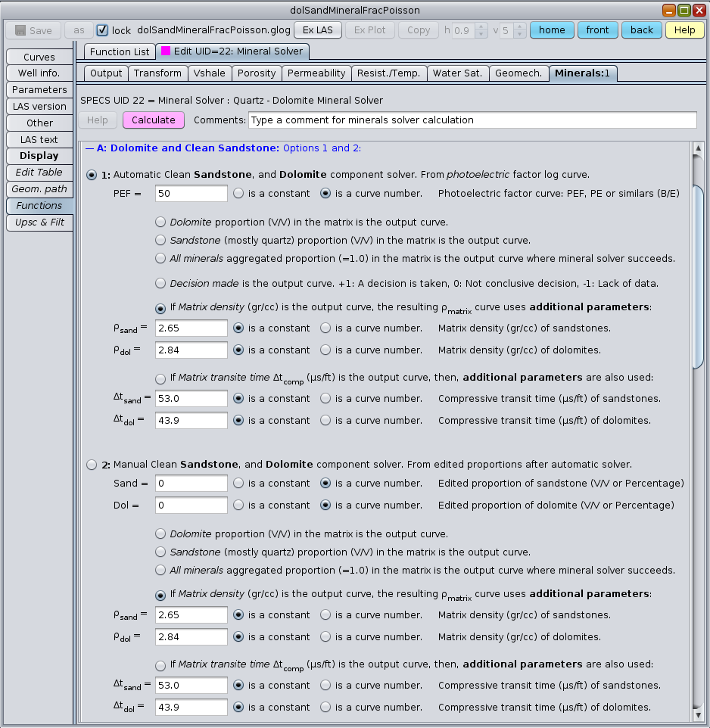Select the Minerals:1 tab
This screenshot has width=710, height=728.
582,73
